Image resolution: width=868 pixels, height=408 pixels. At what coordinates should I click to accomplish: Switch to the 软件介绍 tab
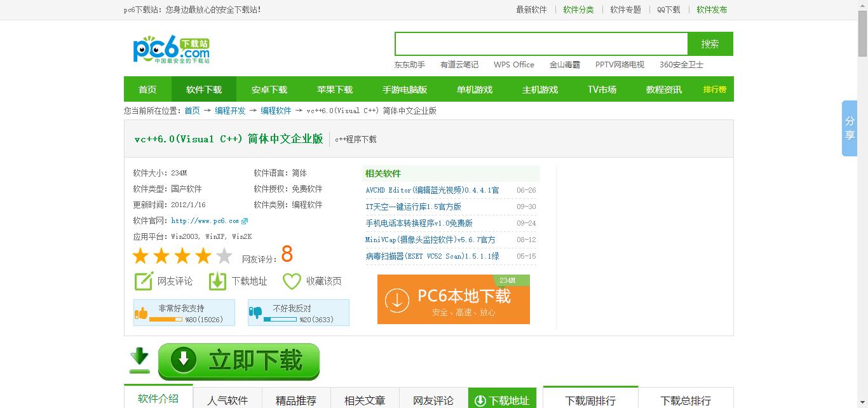(158, 397)
